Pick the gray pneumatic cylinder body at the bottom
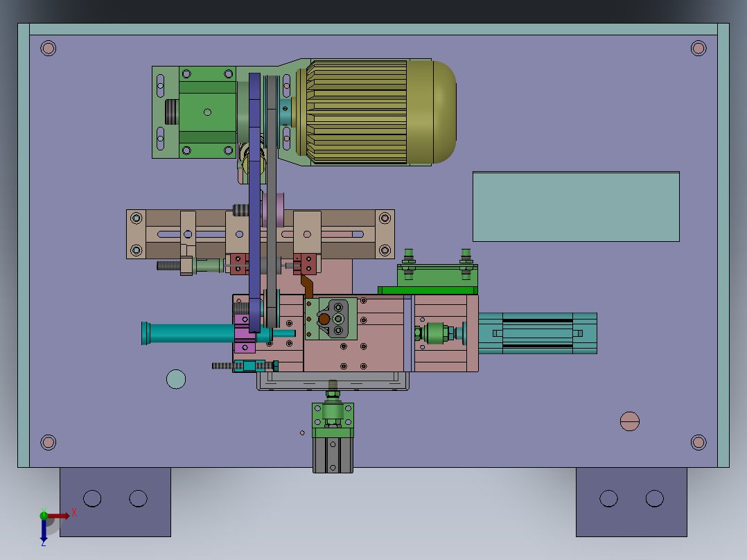 [x=333, y=455]
